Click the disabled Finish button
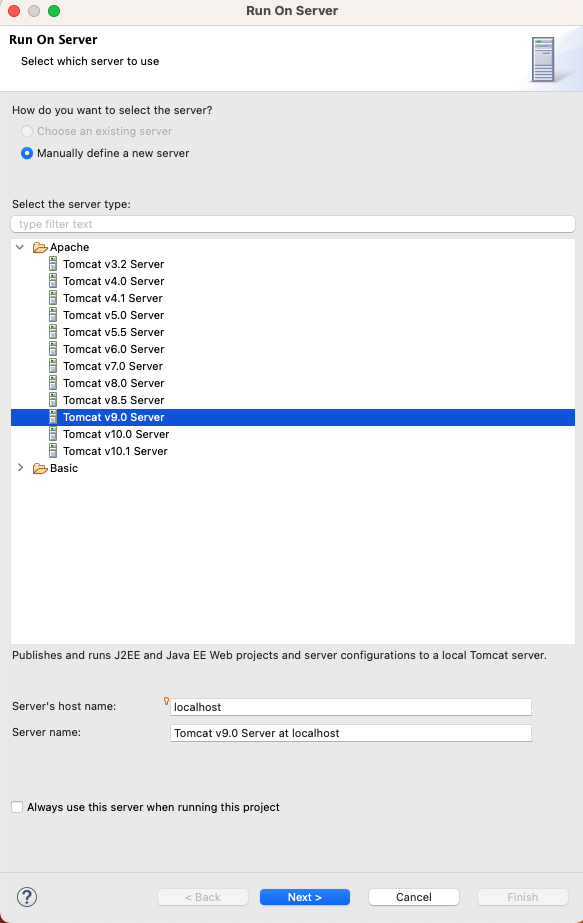 (523, 897)
